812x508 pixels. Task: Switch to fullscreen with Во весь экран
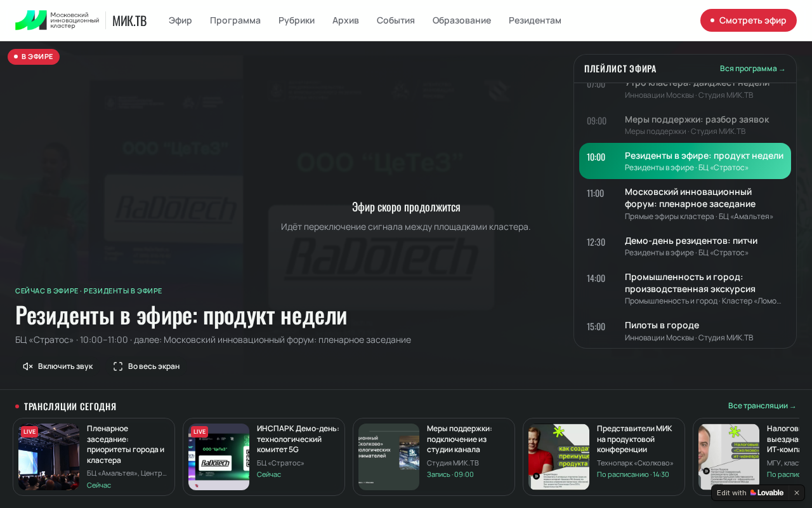coord(147,366)
